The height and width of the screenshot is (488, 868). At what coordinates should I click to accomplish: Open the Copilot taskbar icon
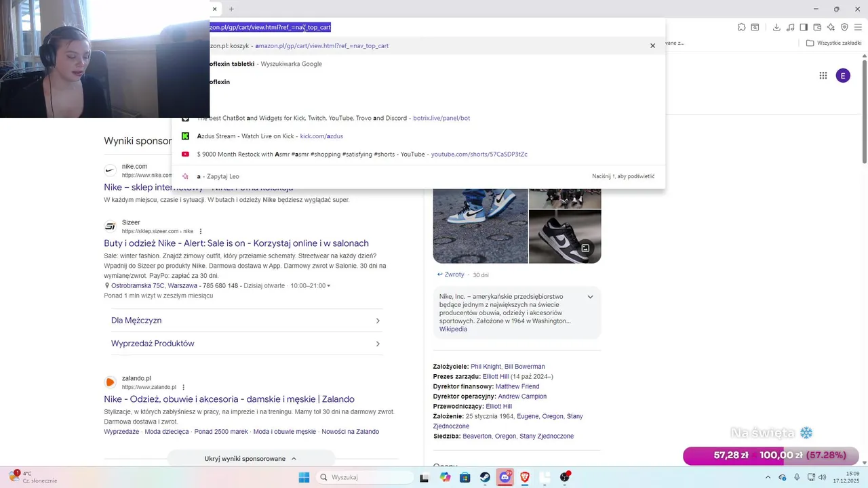(445, 477)
